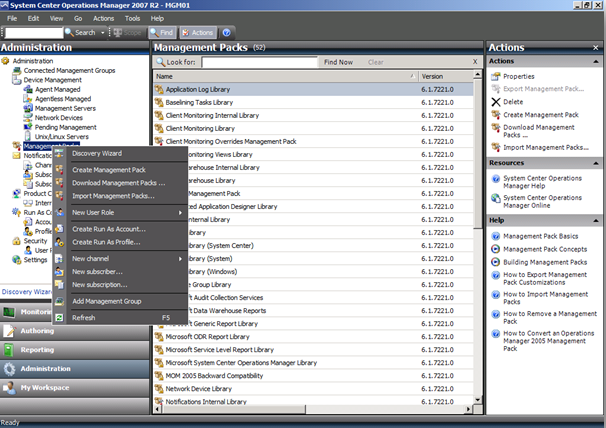Open the Actions menu in menu bar
The width and height of the screenshot is (606, 428).
click(104, 18)
